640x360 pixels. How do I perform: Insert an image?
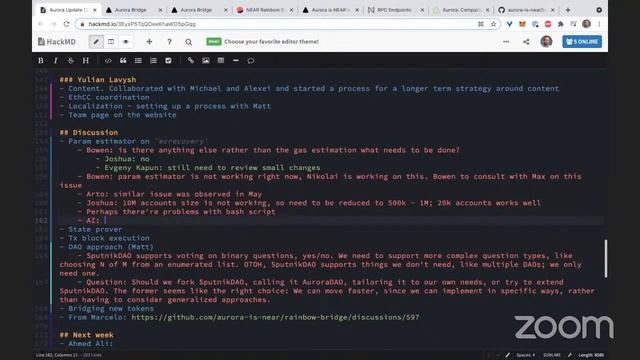[x=206, y=60]
